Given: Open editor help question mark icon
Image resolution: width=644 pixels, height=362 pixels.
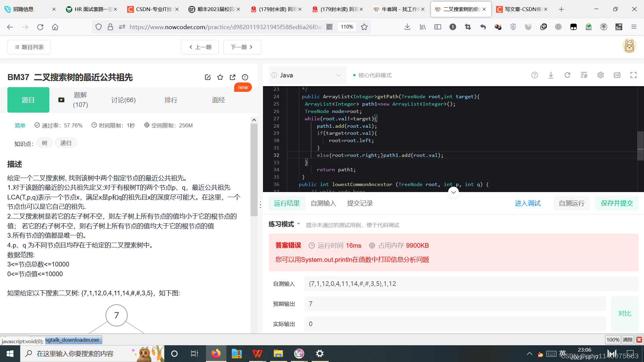Looking at the screenshot, I should tap(535, 75).
